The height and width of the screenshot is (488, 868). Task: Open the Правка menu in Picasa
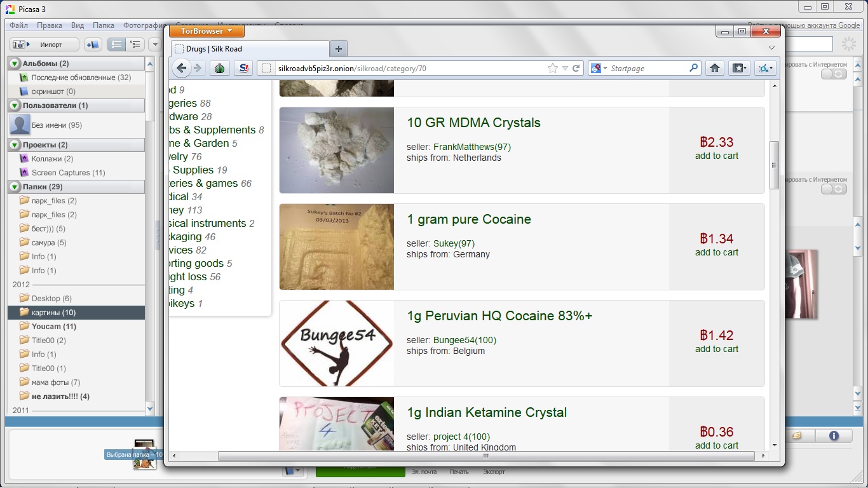50,25
